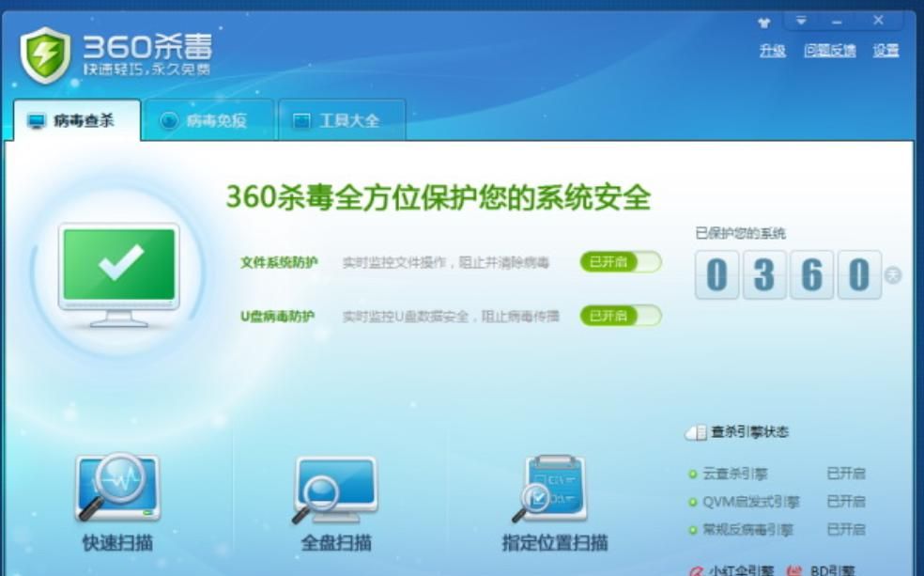This screenshot has height=576, width=924.
Task: Click the U盘病毒防护 label
Action: pos(277,317)
